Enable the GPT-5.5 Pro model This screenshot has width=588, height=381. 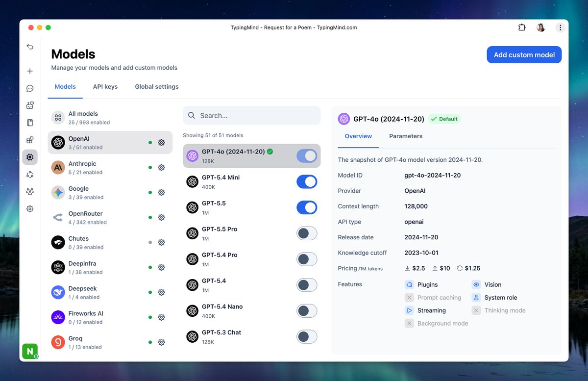point(307,233)
